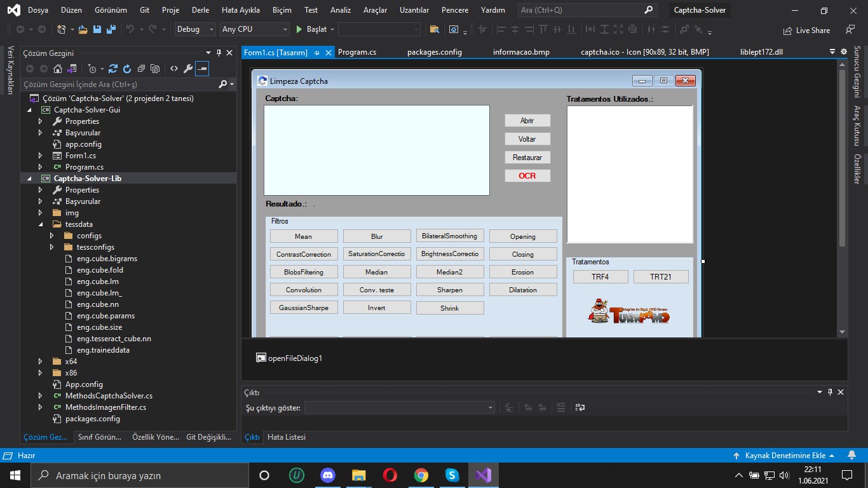Image resolution: width=868 pixels, height=488 pixels.
Task: Open the Uzantılar menu
Action: [x=414, y=10]
